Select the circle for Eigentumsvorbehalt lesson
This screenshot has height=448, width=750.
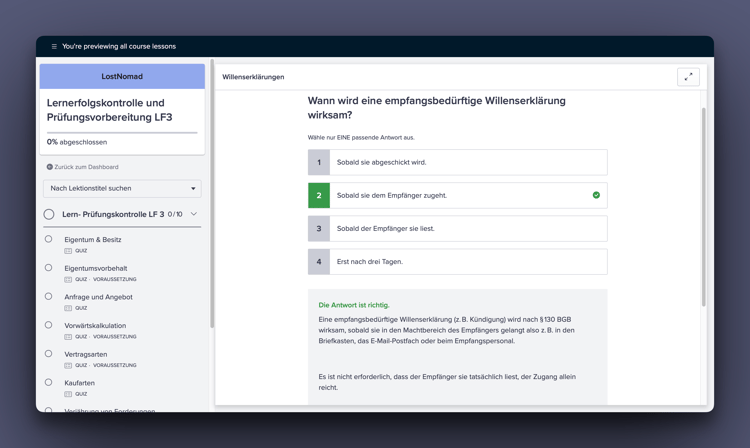pyautogui.click(x=48, y=268)
